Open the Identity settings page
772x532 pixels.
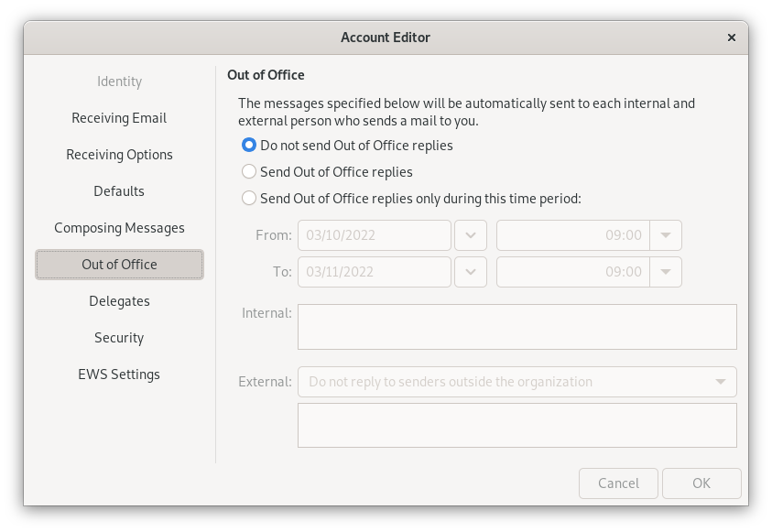[119, 81]
